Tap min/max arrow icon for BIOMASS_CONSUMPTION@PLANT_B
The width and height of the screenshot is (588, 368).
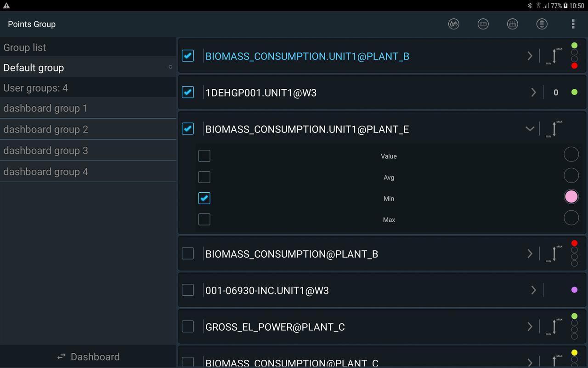554,254
